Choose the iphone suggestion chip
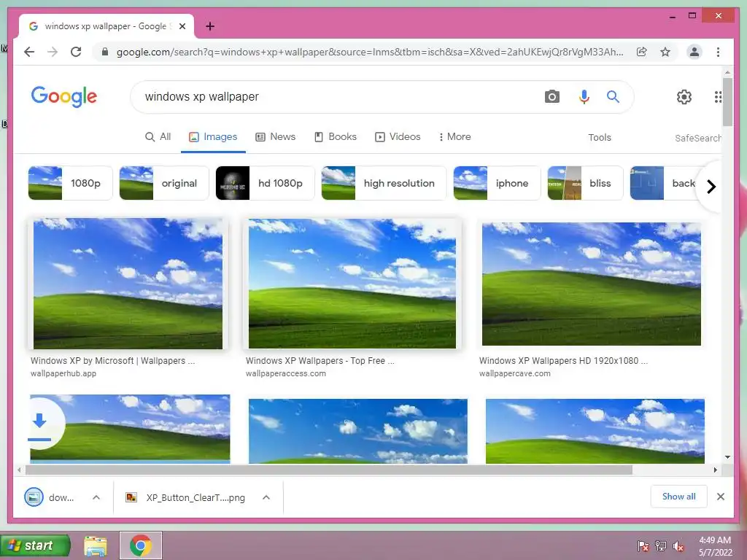Image resolution: width=747 pixels, height=560 pixels. 497,183
